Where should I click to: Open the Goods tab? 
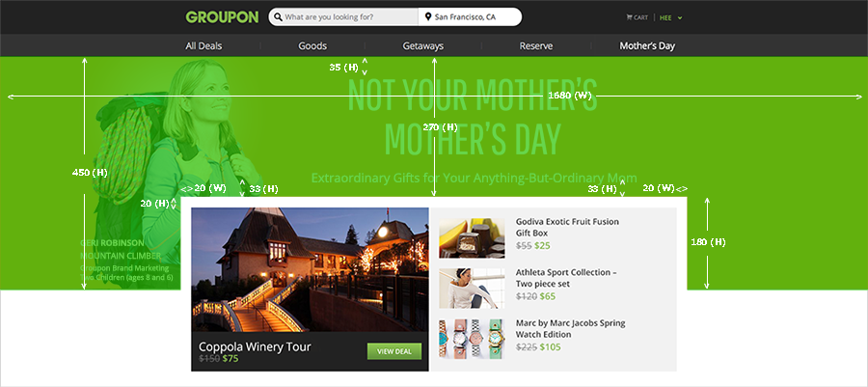coord(312,46)
